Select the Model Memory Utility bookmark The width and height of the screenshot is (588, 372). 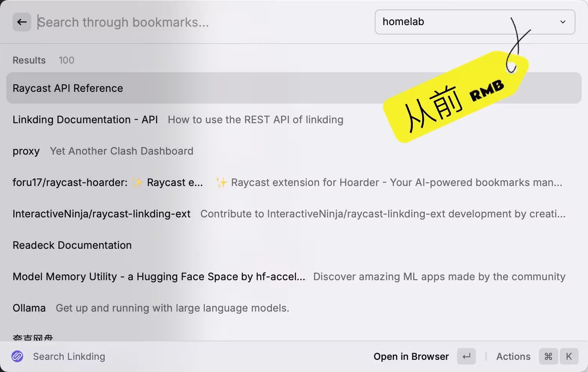(294, 276)
